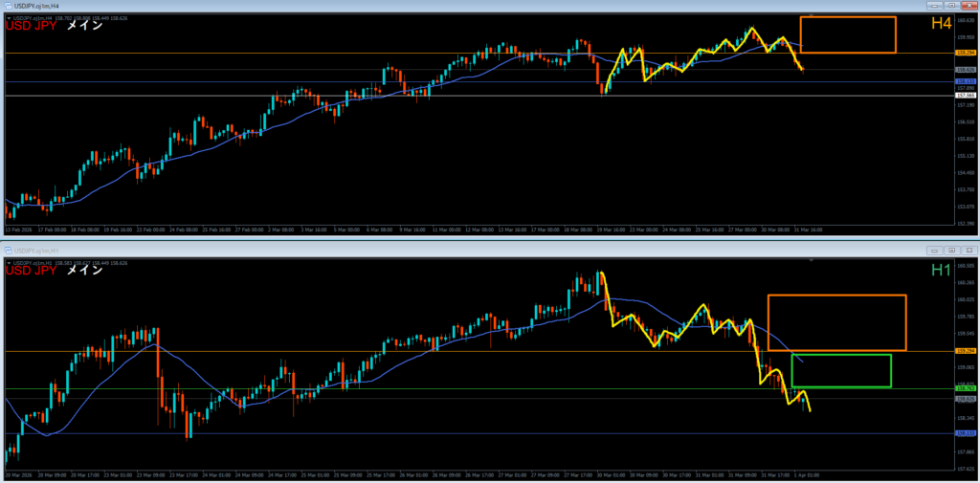Click the white メイン label in H1 chart
The height and width of the screenshot is (483, 980).
coord(85,270)
